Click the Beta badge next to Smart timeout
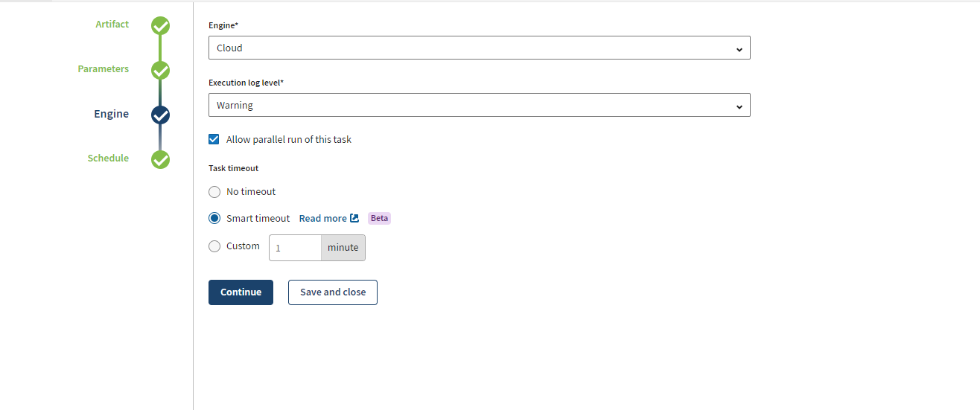Screen dimensions: 980x410 pyautogui.click(x=379, y=218)
